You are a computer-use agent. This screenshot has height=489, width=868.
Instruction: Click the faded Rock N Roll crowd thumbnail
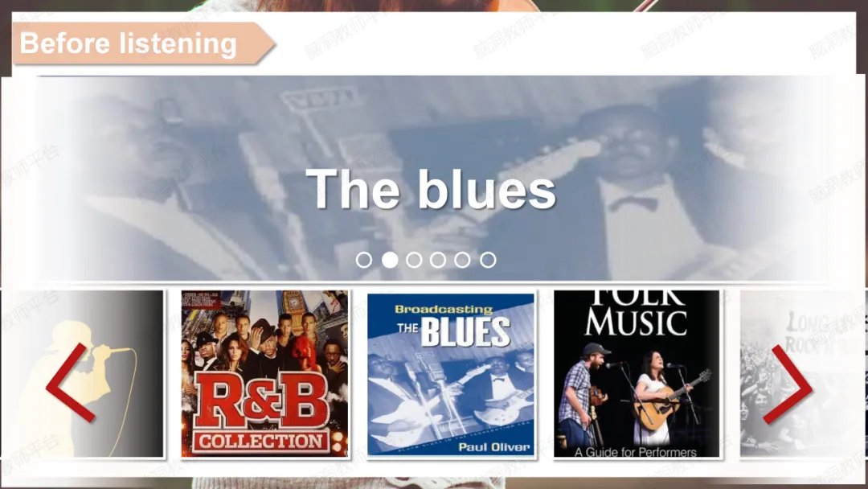pos(803,373)
